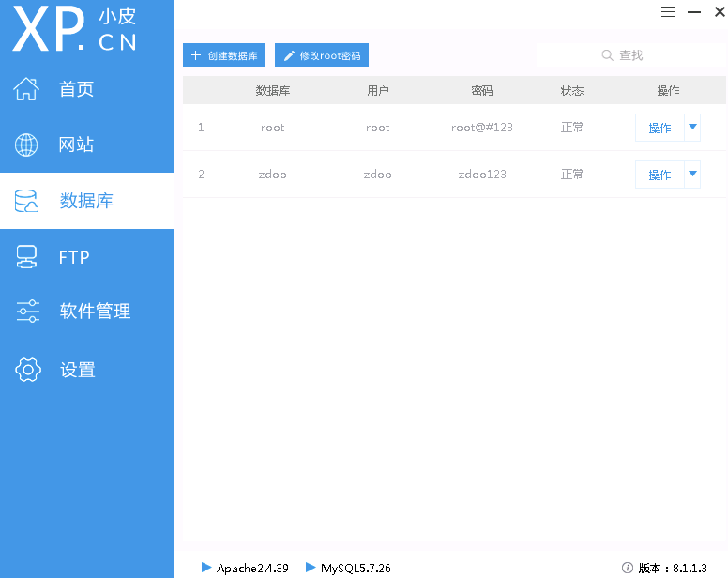Click the 用户 column header
The height and width of the screenshot is (578, 728).
point(377,90)
